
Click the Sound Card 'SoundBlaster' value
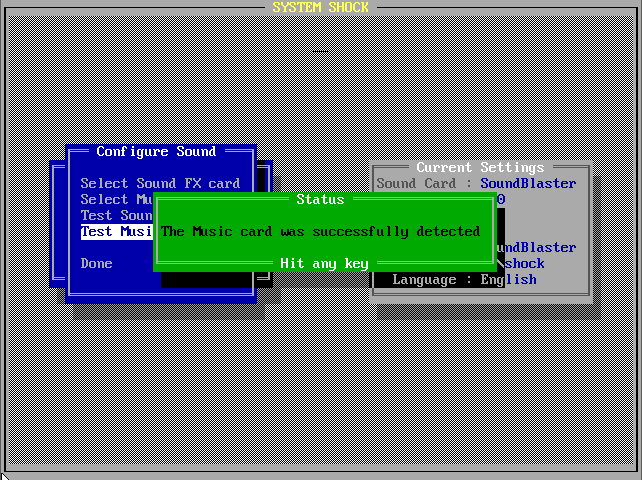528,184
